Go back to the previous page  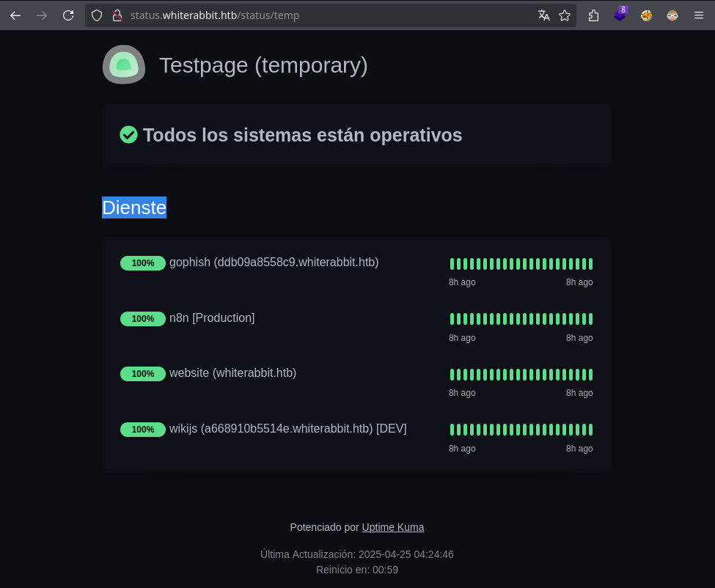pyautogui.click(x=15, y=15)
